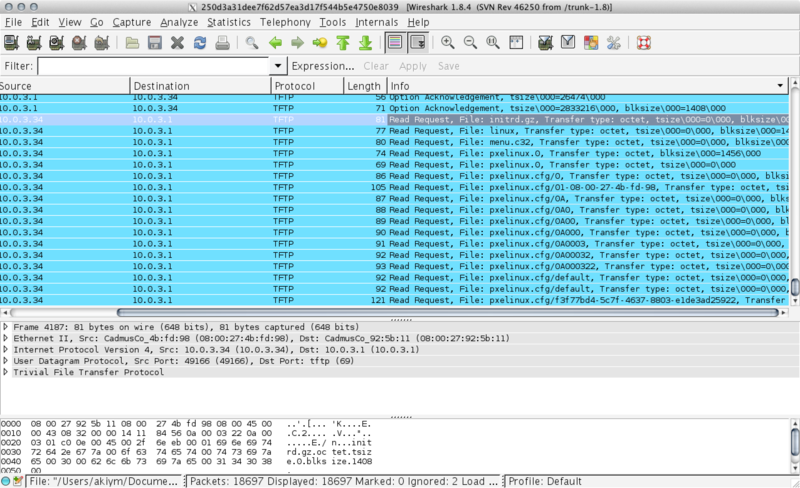Screen dimensions: 800x488
Task: Expand User Datagram Protocol node
Action: [5, 360]
